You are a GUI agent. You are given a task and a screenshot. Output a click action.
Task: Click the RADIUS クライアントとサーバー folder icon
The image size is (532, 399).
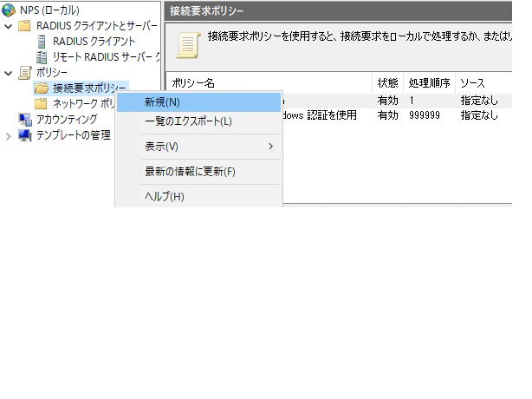[x=24, y=26]
